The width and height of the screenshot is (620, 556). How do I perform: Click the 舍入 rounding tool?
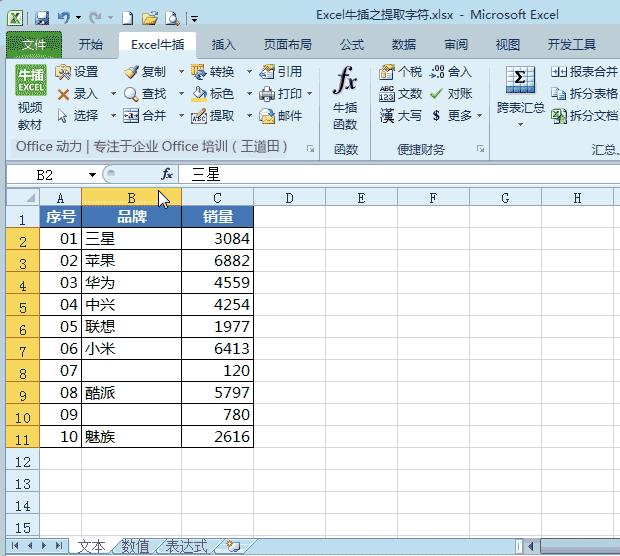(x=451, y=72)
